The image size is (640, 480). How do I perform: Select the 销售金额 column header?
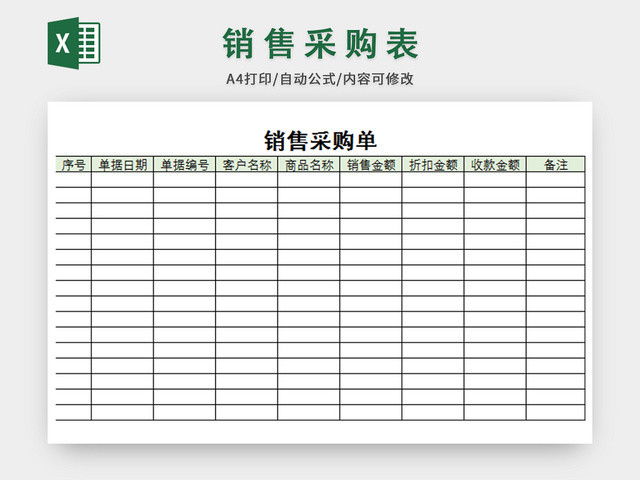[x=371, y=164]
